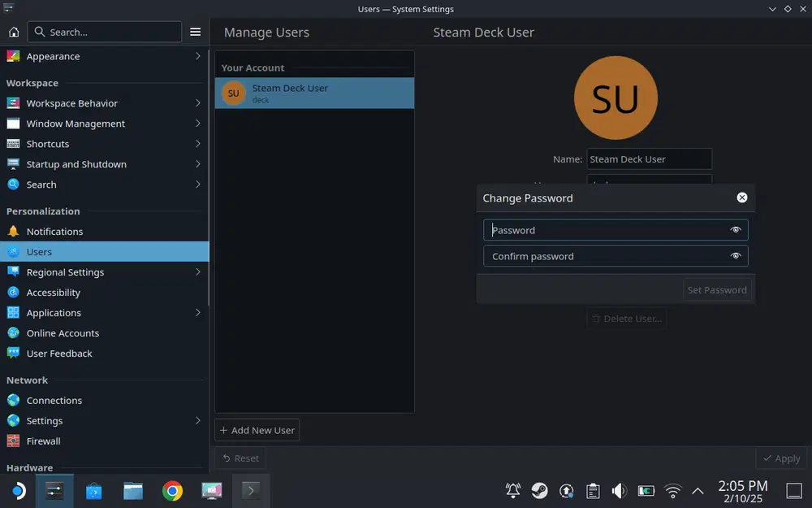Close the Change Password dialog
Image resolution: width=812 pixels, height=508 pixels.
coord(742,198)
